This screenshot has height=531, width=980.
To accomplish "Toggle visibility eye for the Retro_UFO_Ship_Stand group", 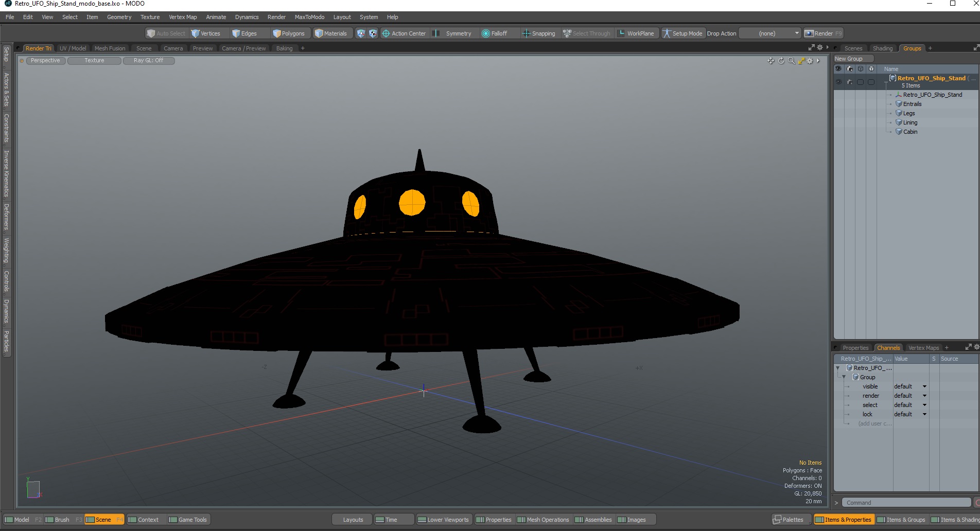I will 838,82.
